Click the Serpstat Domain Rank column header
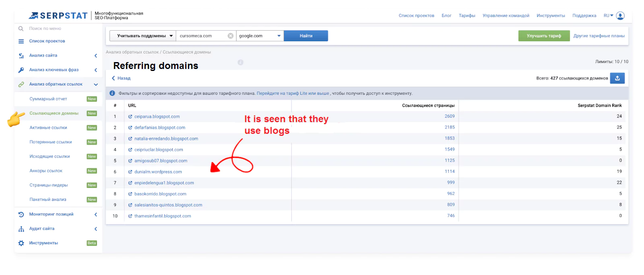 point(600,106)
